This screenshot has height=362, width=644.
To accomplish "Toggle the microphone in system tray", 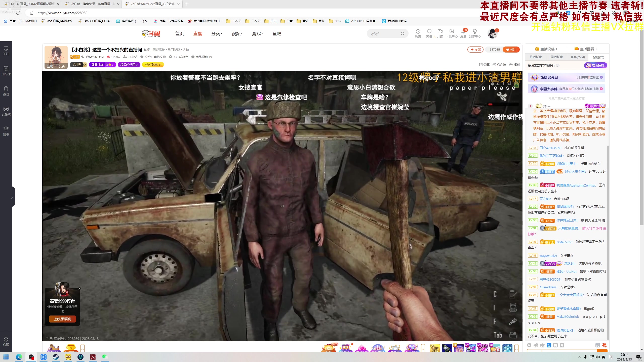I will (586, 357).
